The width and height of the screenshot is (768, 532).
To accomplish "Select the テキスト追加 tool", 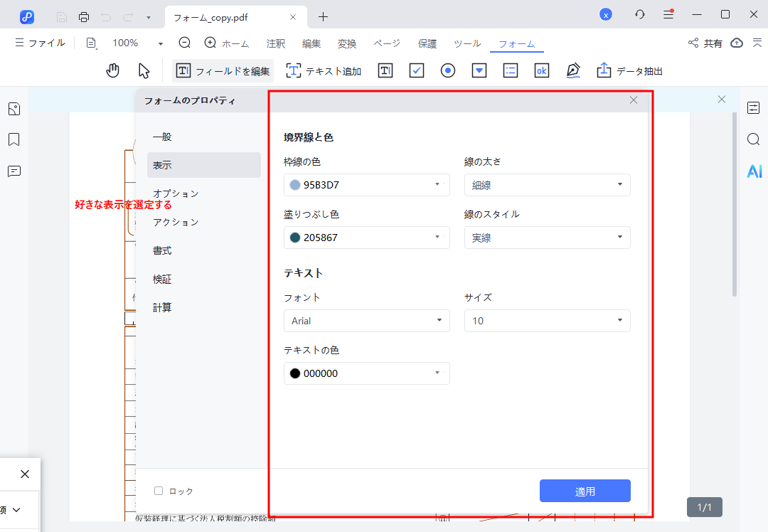I will [x=324, y=70].
